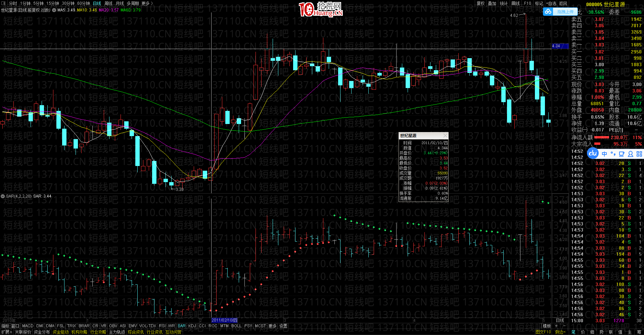Open the 资金驱动 tab
The height and width of the screenshot is (335, 644).
coord(60,332)
